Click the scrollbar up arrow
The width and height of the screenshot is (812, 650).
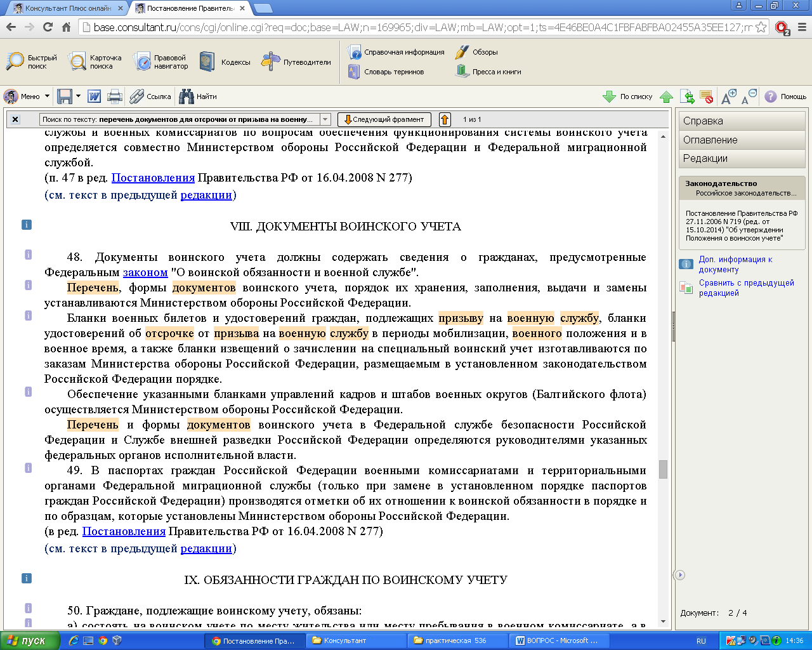(663, 136)
